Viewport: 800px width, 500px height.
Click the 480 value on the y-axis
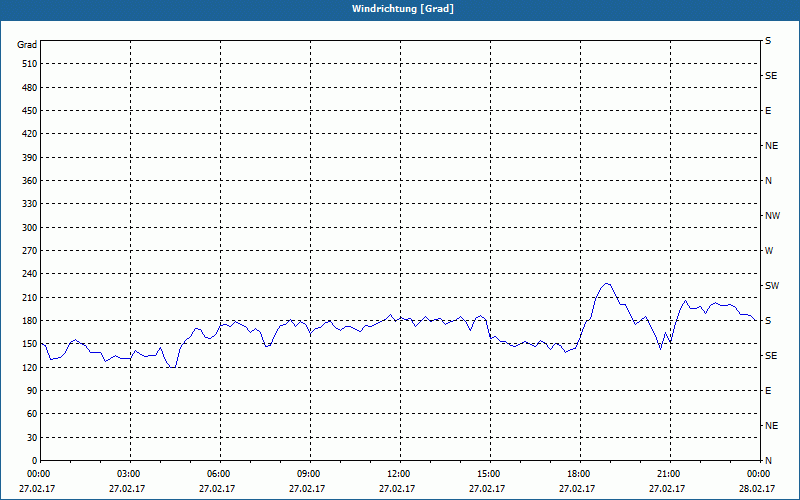pos(29,87)
